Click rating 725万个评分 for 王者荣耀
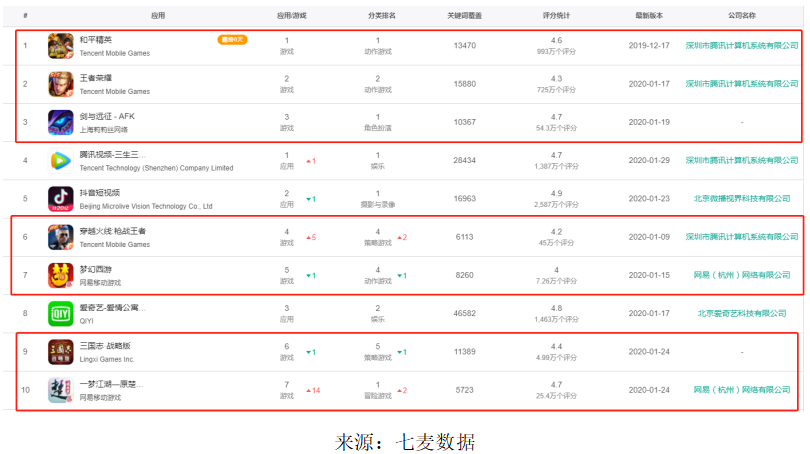Image resolution: width=810 pixels, height=454 pixels. (556, 90)
